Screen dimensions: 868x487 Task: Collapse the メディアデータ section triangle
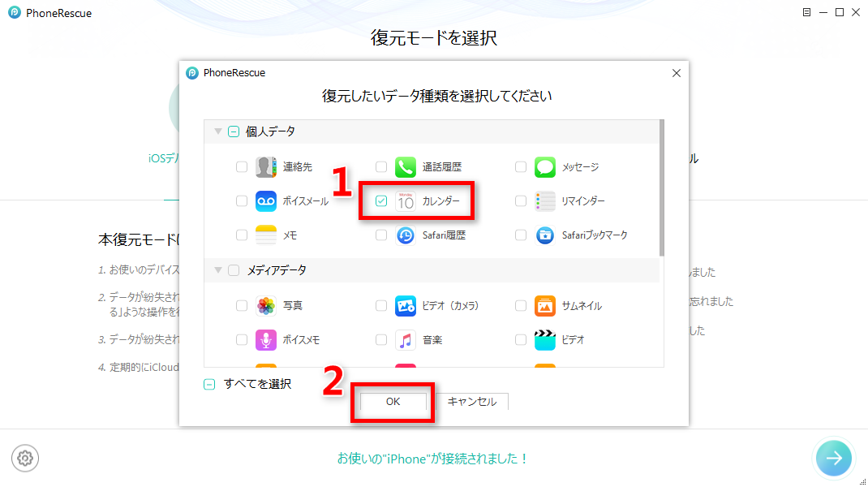(218, 270)
